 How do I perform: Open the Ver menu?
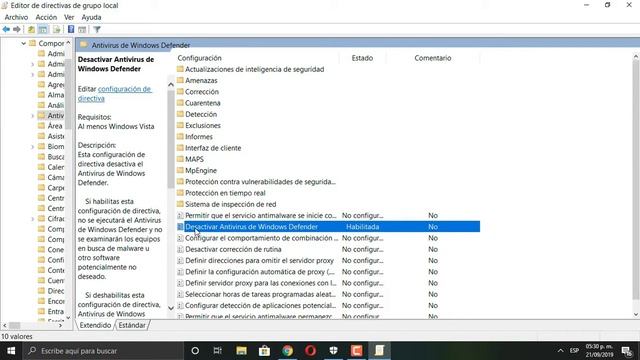(69, 17)
